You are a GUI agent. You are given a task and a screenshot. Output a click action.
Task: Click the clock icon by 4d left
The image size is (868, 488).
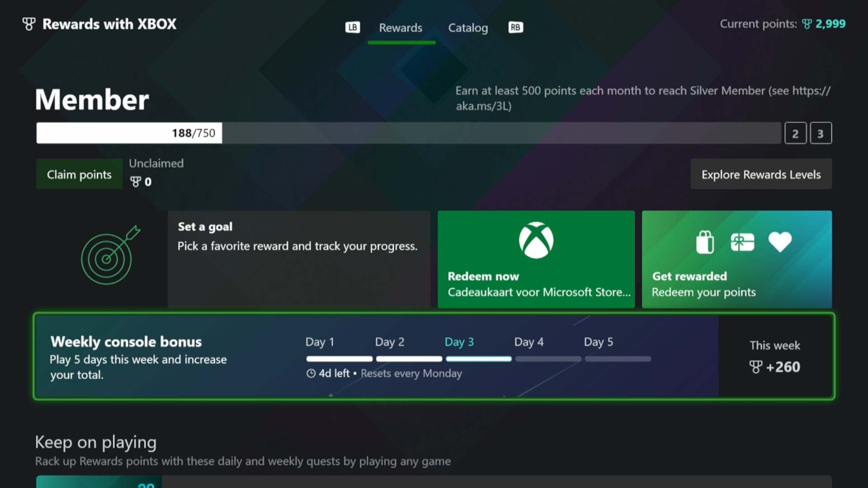(x=311, y=373)
